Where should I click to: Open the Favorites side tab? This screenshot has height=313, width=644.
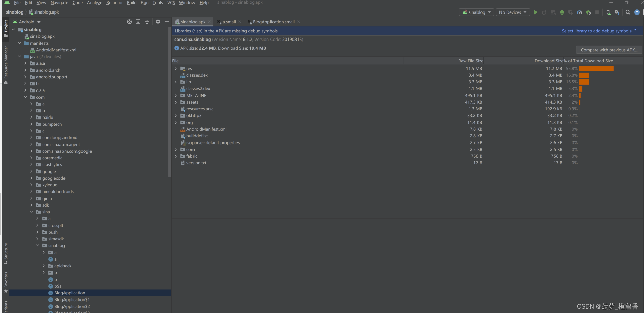click(6, 282)
